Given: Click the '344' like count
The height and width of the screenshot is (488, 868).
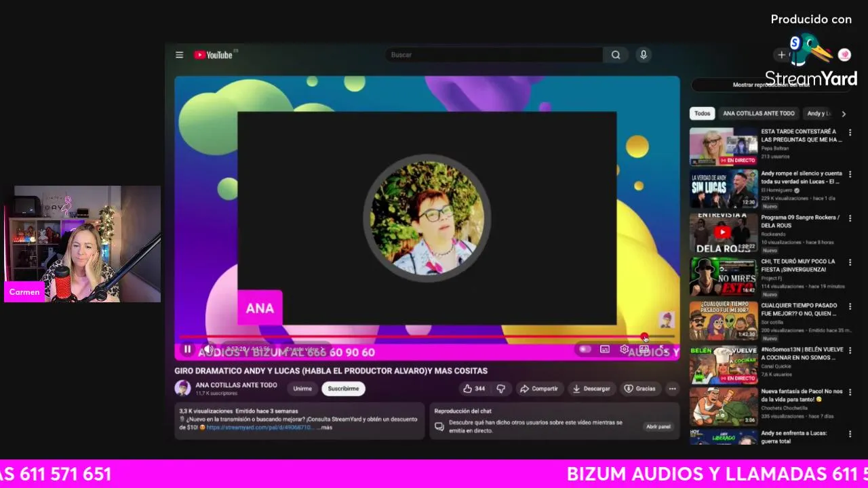Looking at the screenshot, I should tap(479, 388).
